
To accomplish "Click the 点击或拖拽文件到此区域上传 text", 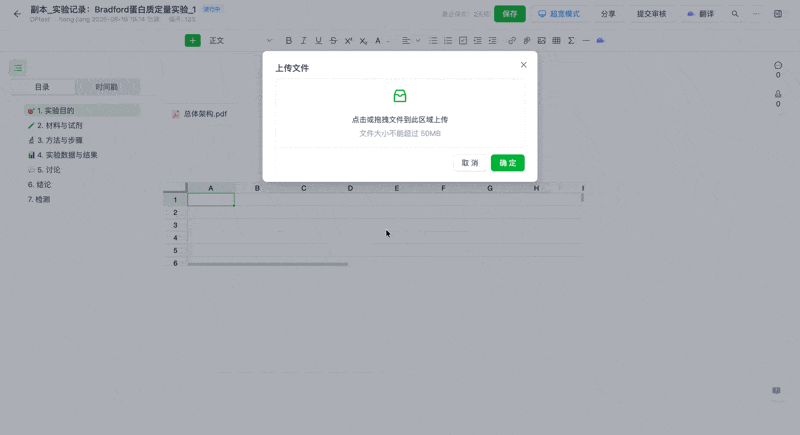I will coord(400,120).
